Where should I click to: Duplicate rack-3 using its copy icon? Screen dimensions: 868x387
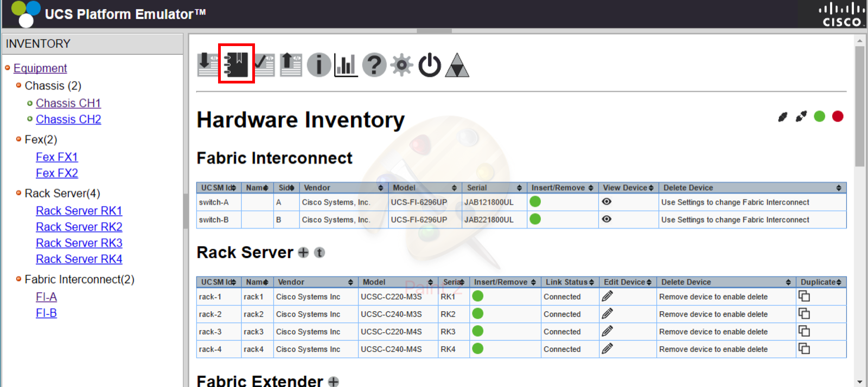(804, 331)
